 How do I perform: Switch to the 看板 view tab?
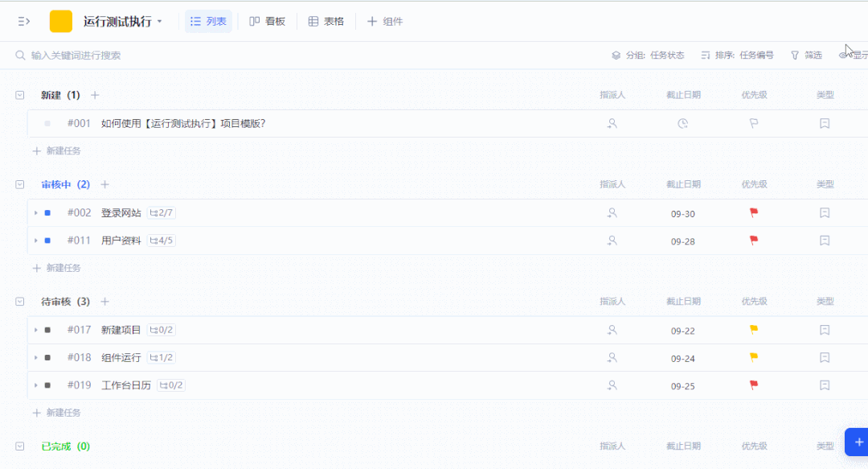267,21
